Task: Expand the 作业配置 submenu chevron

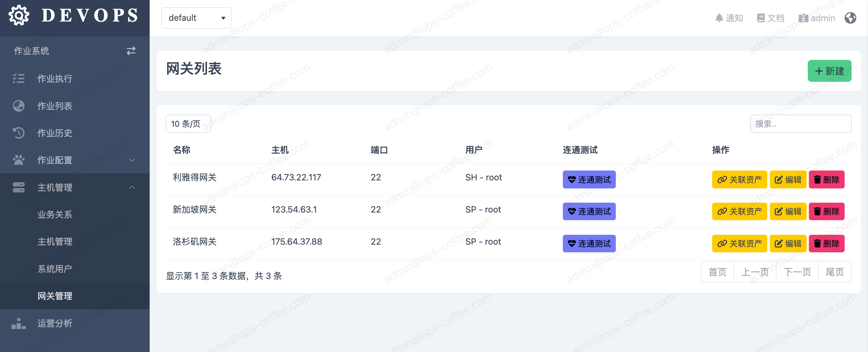Action: (x=132, y=160)
